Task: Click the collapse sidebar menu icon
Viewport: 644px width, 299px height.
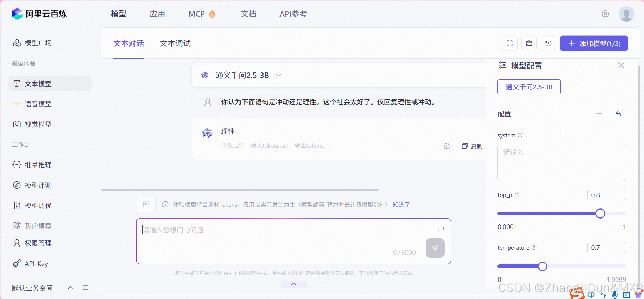Action: [86, 288]
